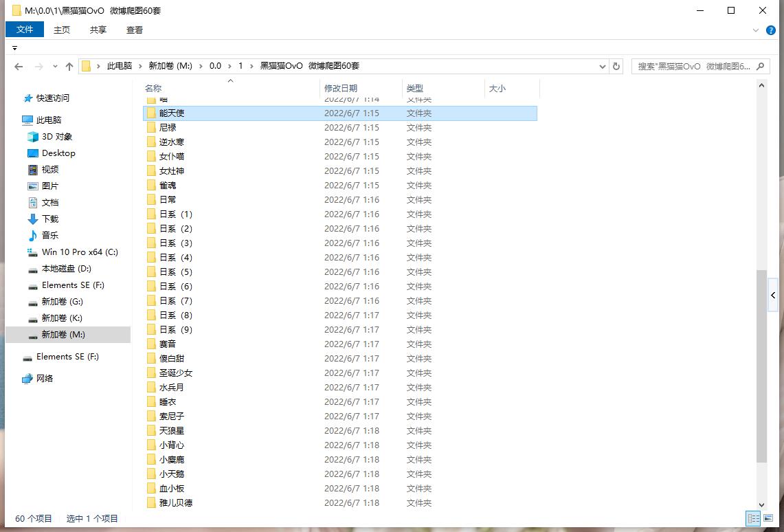This screenshot has height=532, width=784.
Task: Click the Back navigation arrow
Action: click(19, 67)
